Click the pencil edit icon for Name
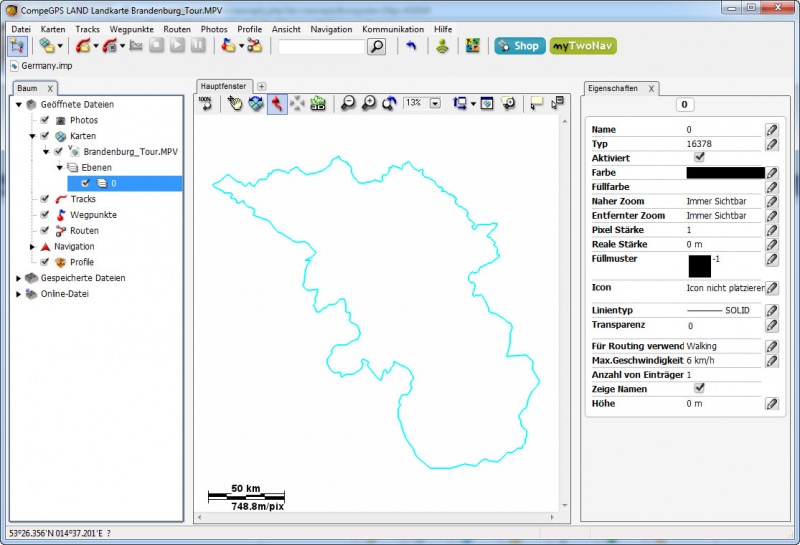 pos(771,130)
